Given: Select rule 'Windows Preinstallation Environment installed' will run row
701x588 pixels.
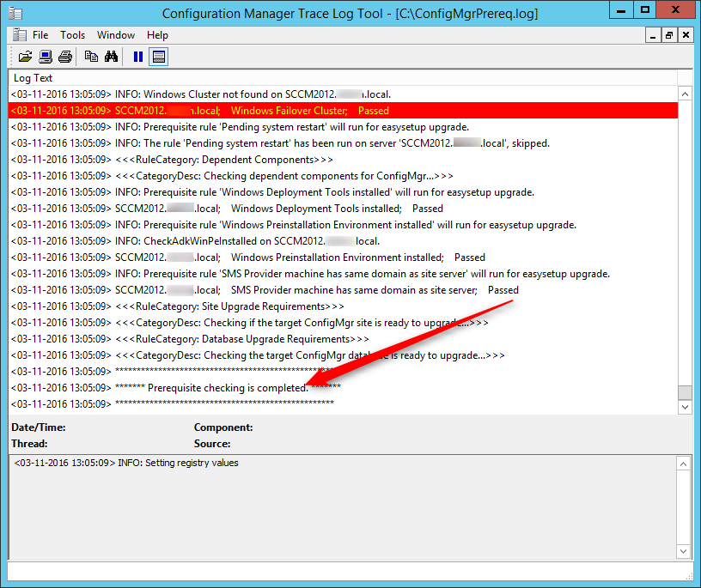Looking at the screenshot, I should click(343, 225).
